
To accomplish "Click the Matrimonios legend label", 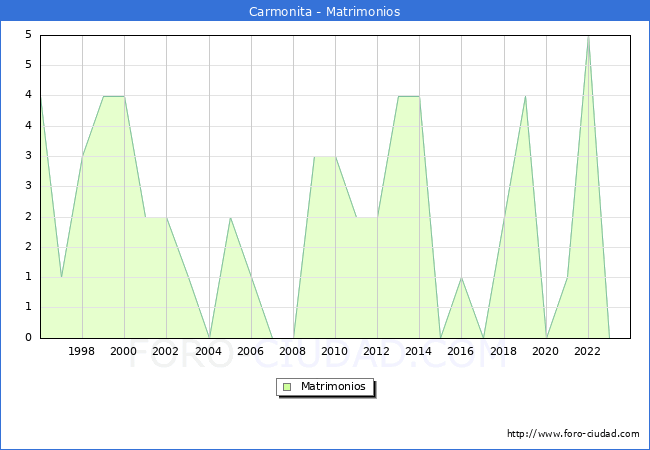I will point(333,386).
